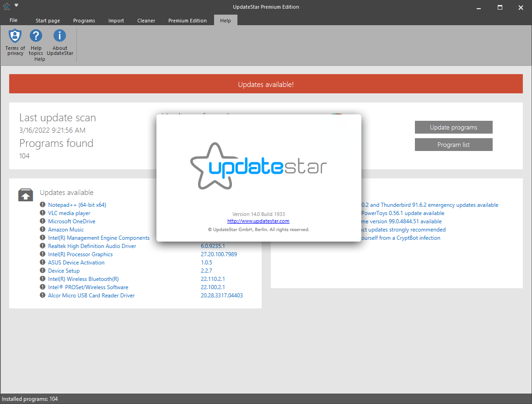Switch to the Start page tab
This screenshot has height=404, width=532.
pos(48,21)
